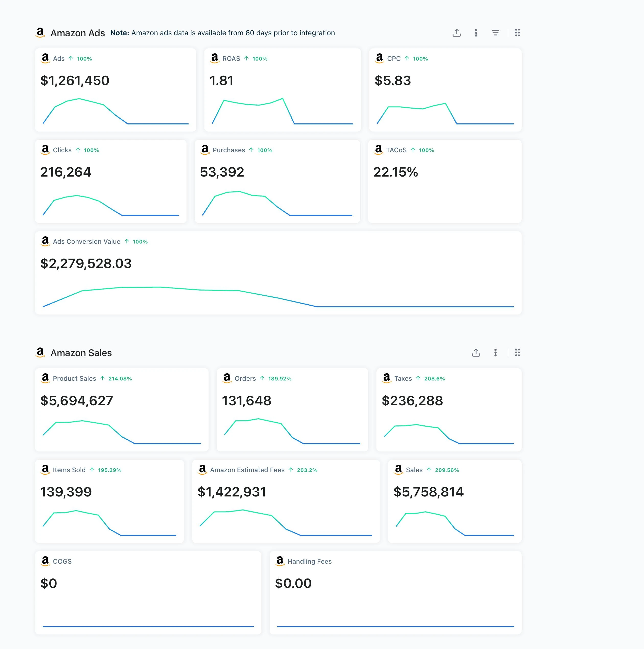Click the 208.6% change on Taxes

coord(435,379)
